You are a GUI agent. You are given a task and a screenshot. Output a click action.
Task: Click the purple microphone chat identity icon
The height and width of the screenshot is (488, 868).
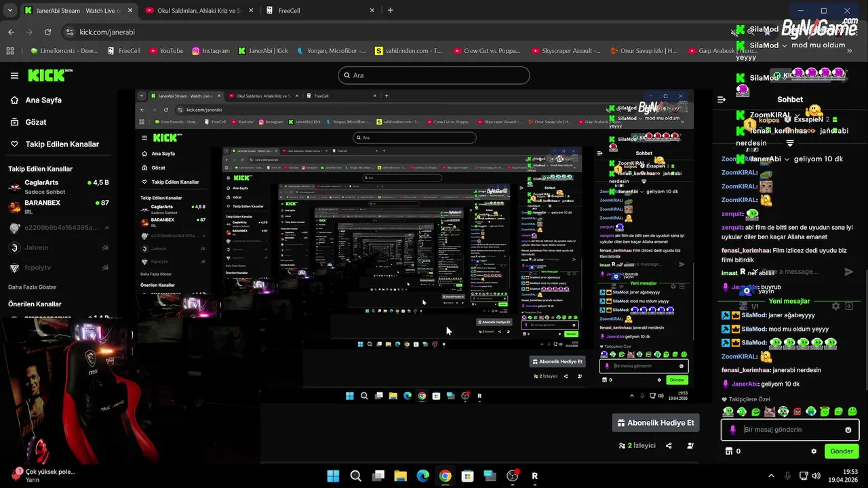click(x=732, y=430)
